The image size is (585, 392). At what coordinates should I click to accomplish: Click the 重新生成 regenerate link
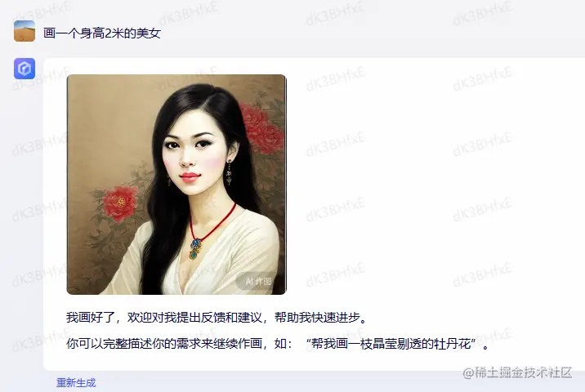tap(76, 382)
